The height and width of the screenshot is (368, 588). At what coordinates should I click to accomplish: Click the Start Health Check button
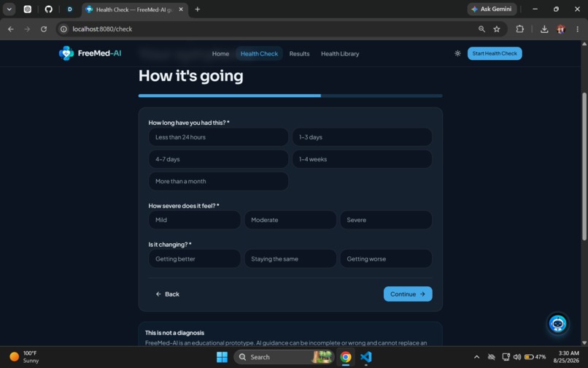pyautogui.click(x=494, y=53)
